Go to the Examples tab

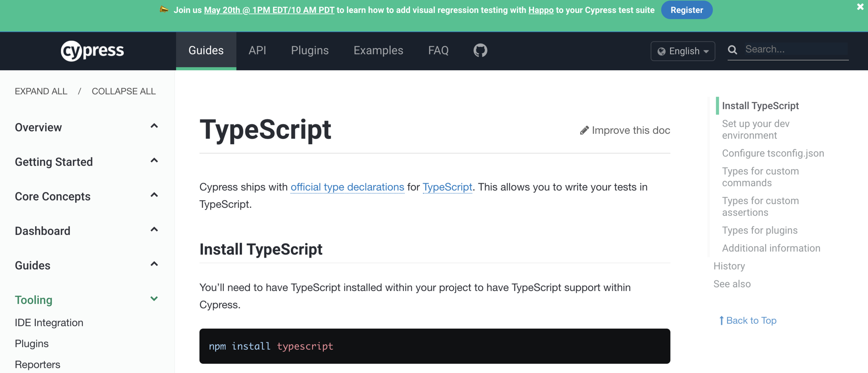point(378,51)
